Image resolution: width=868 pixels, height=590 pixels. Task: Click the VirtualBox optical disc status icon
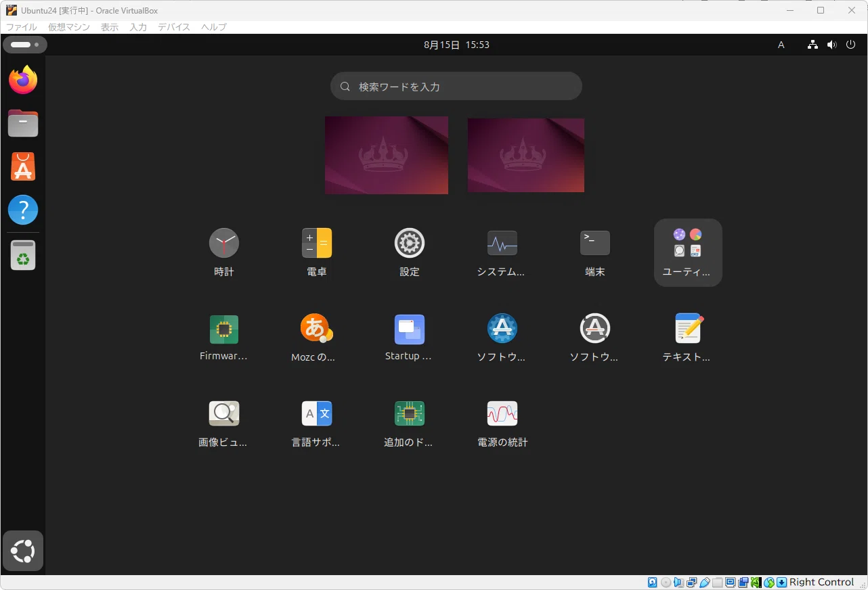click(x=666, y=583)
